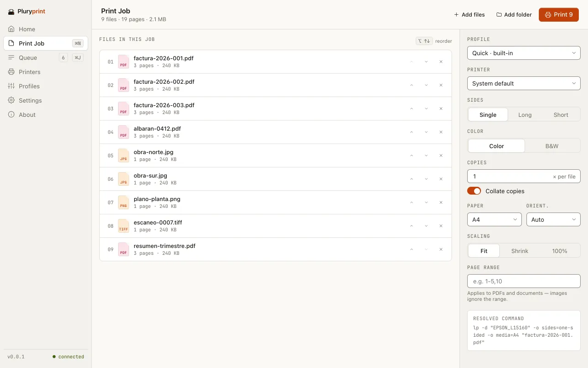Screen dimensions: 588x368
Task: Remove obra-norte.jpg from the print job
Action: coord(441,155)
